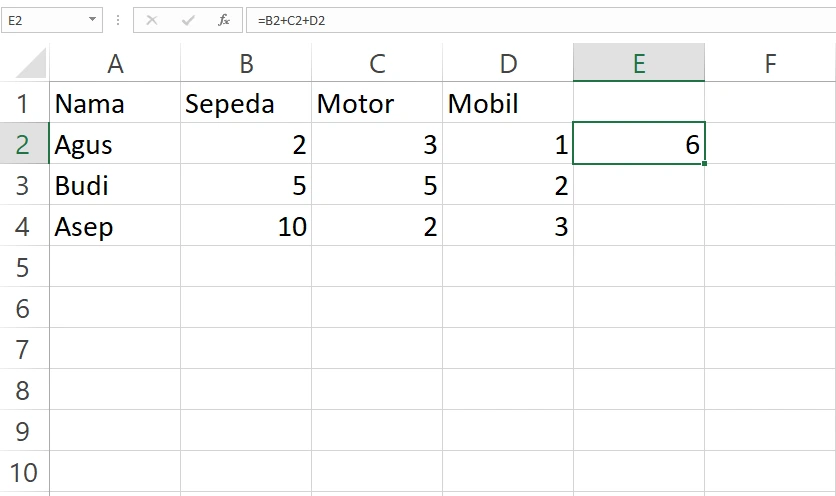Cancel the entry with the X icon
Image resolution: width=836 pixels, height=496 pixels.
152,20
